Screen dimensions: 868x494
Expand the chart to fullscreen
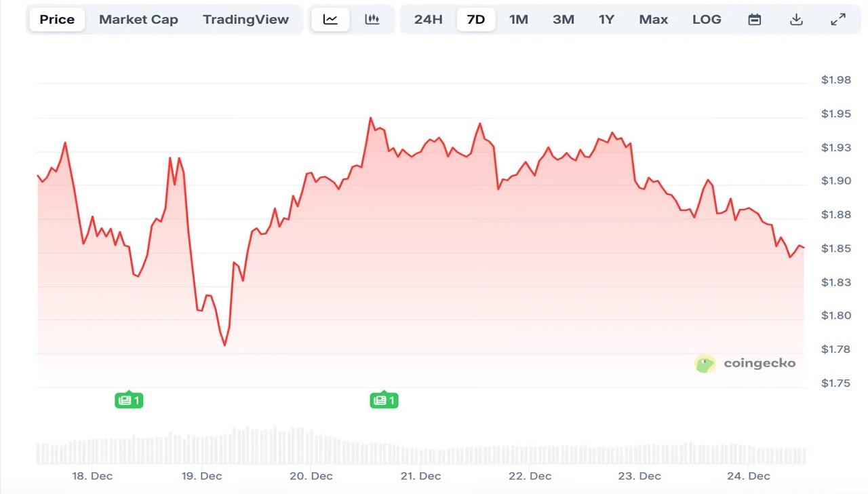838,19
